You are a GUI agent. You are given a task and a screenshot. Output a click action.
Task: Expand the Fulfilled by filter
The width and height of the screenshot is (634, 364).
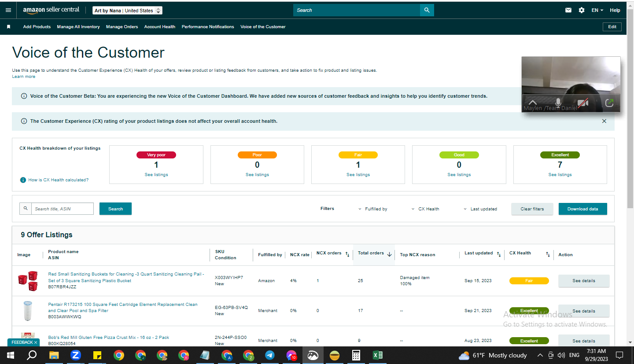[x=373, y=209]
